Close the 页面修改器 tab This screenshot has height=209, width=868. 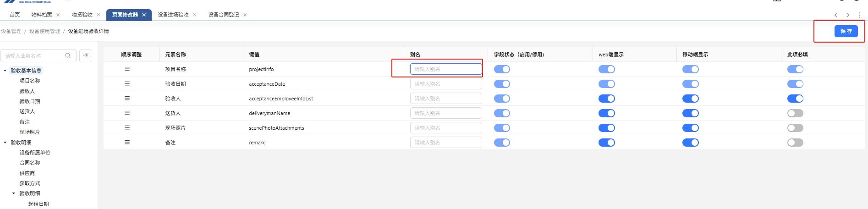click(144, 15)
